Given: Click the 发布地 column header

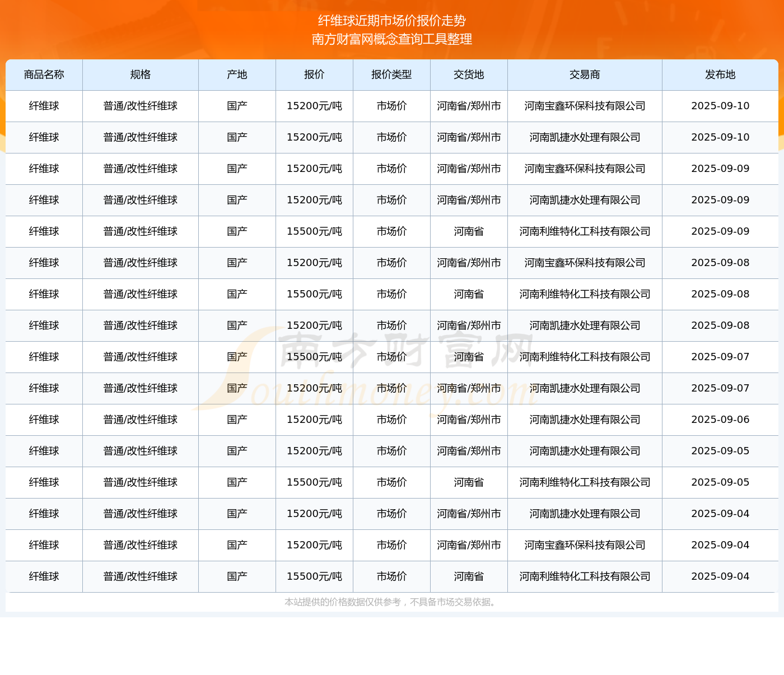Looking at the screenshot, I should click(721, 75).
